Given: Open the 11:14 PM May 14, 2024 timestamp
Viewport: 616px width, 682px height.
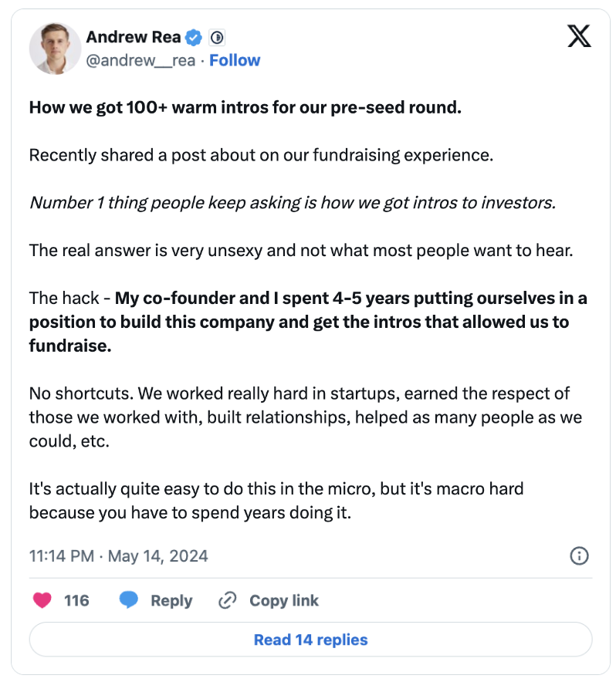Looking at the screenshot, I should point(118,556).
